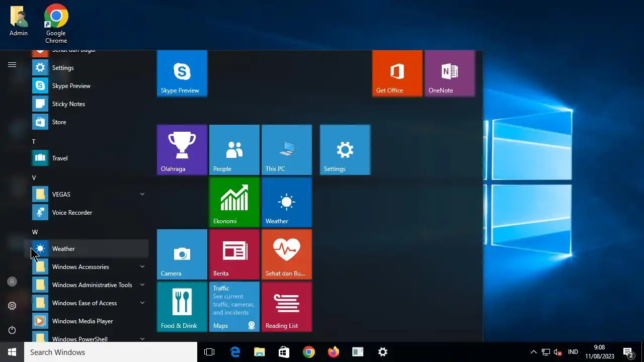Click the Power button in Start
644x362 pixels.
[x=12, y=330]
